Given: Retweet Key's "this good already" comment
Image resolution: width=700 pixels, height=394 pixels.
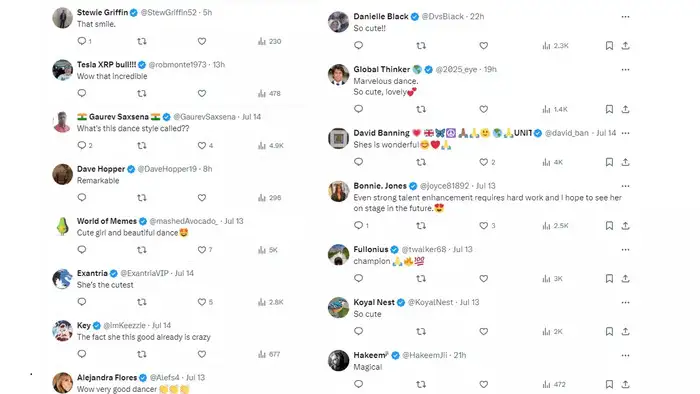Looking at the screenshot, I should [x=142, y=354].
